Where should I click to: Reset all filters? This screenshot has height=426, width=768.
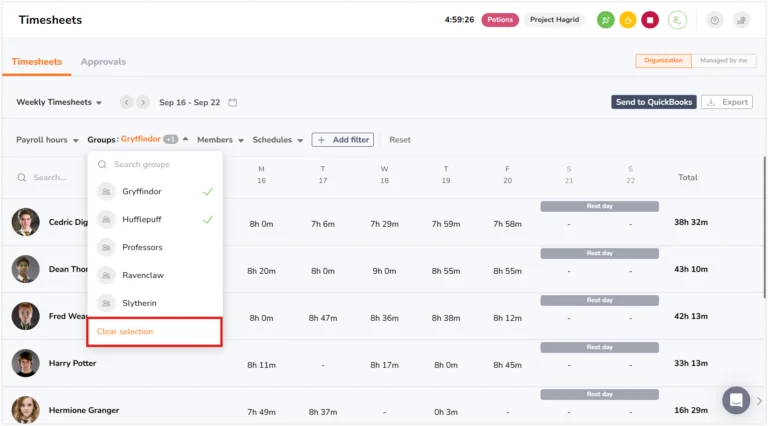pyautogui.click(x=400, y=140)
